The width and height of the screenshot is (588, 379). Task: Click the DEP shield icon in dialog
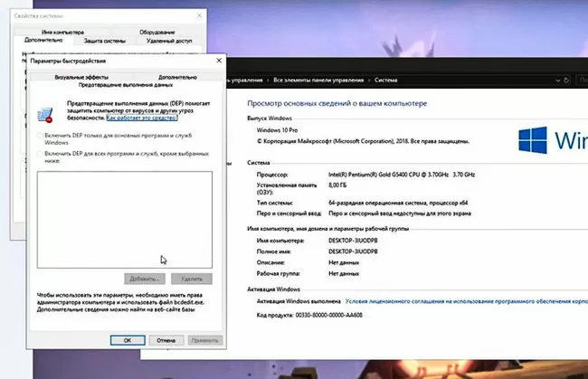45,115
